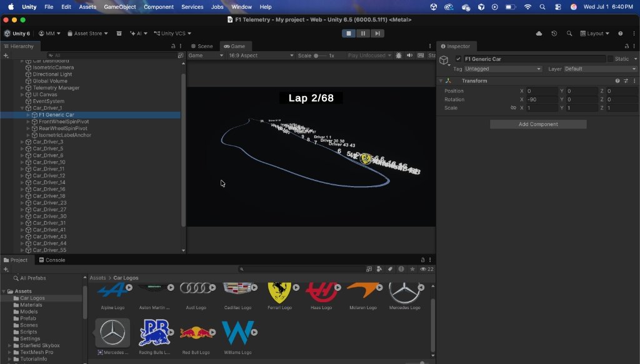
Task: Open Transform presets icon
Action: coord(626,81)
